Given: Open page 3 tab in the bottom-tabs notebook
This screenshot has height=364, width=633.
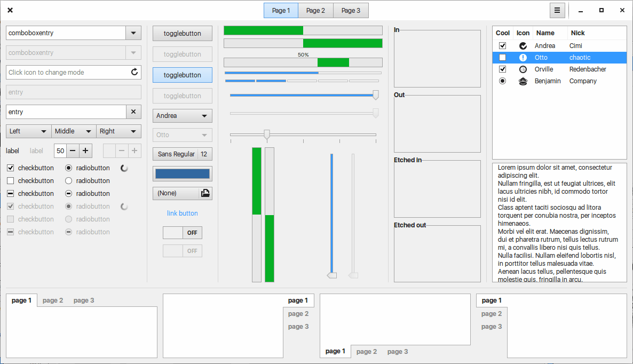Looking at the screenshot, I should point(398,352).
